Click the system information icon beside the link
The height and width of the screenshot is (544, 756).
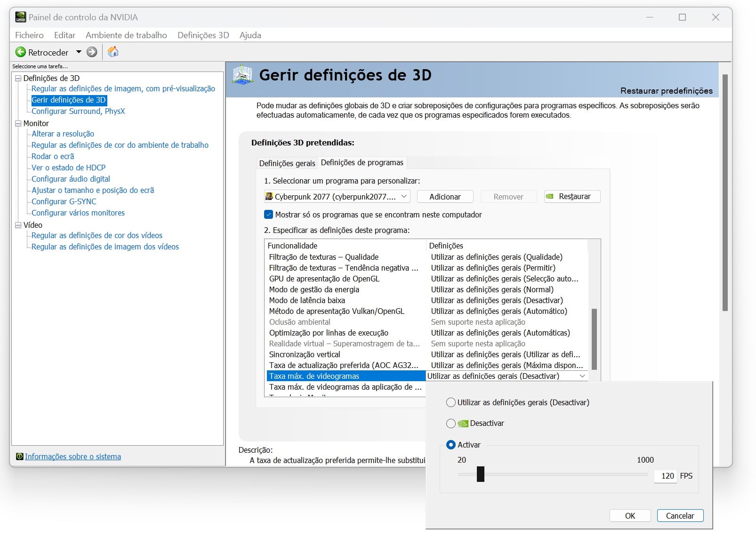(x=19, y=456)
